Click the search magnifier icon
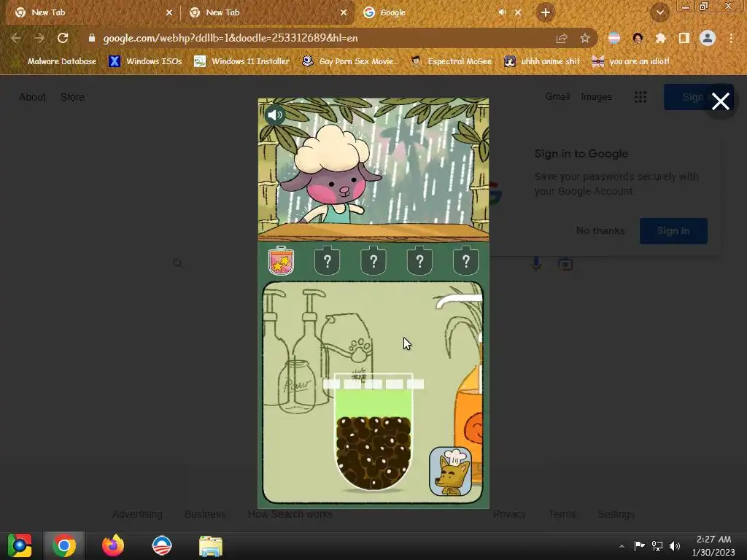This screenshot has width=747, height=560. 178,263
